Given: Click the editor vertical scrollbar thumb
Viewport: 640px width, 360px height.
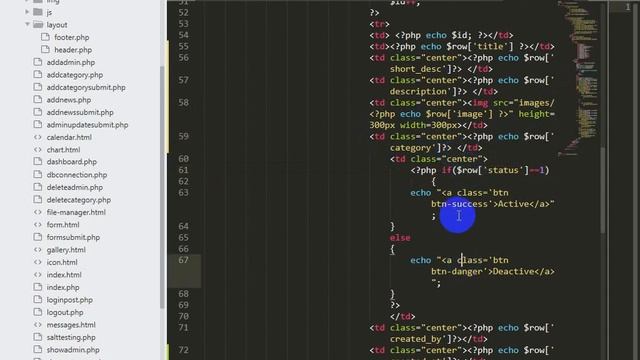Looking at the screenshot, I should tap(603, 190).
